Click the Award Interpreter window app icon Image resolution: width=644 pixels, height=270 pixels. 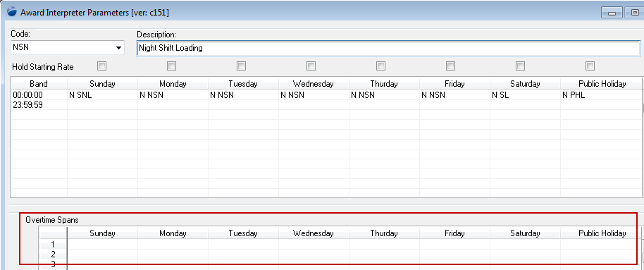pos(12,12)
